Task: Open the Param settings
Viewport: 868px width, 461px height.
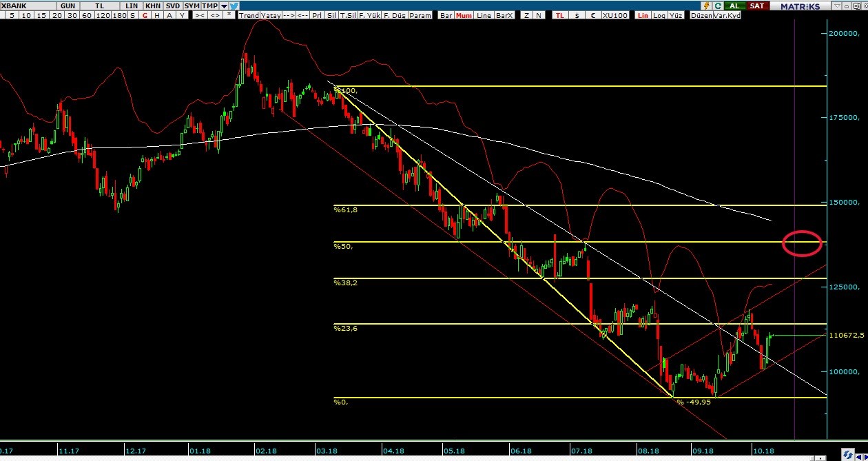Action: 420,15
